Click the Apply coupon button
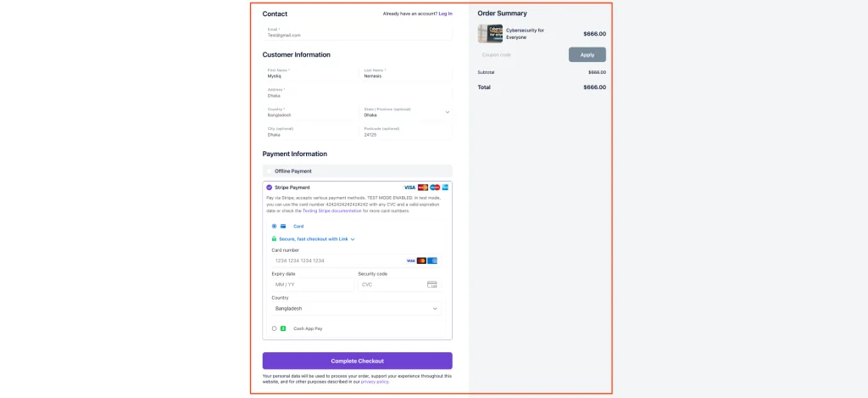 pos(587,54)
